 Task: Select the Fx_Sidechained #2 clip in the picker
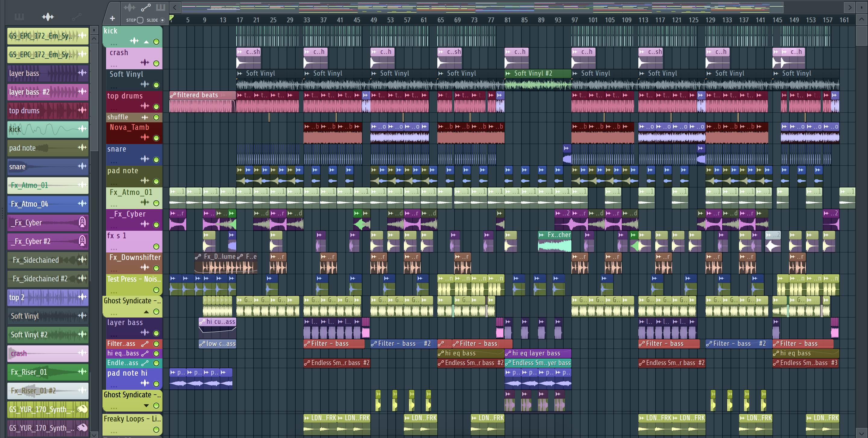pyautogui.click(x=48, y=278)
